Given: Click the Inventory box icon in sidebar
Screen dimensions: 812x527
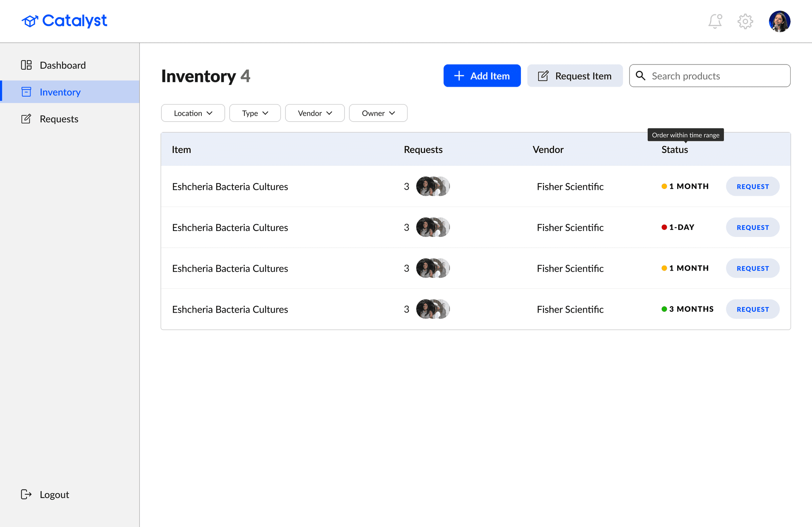Looking at the screenshot, I should 26,92.
